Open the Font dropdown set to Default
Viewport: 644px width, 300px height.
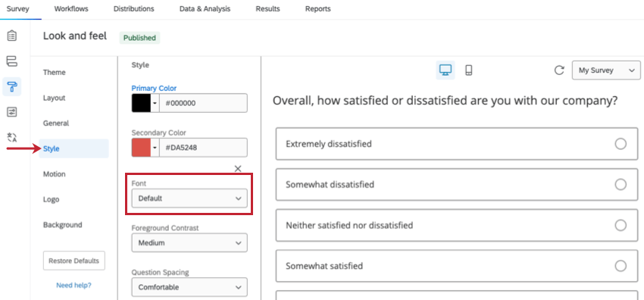(189, 198)
